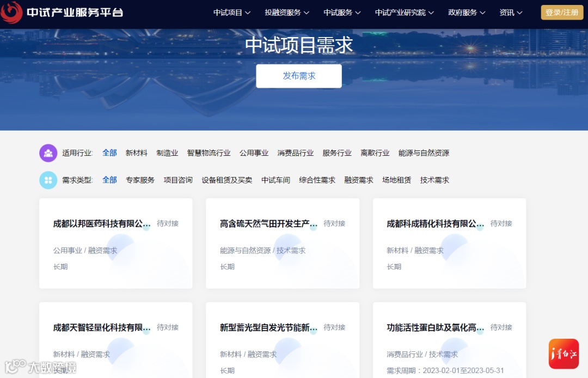Filter by 专家服务 demand type

click(140, 180)
